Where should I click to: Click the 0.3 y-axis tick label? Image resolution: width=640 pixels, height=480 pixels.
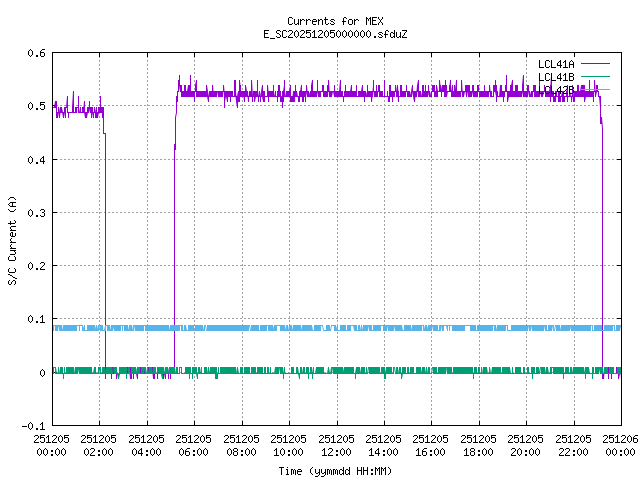click(x=36, y=213)
